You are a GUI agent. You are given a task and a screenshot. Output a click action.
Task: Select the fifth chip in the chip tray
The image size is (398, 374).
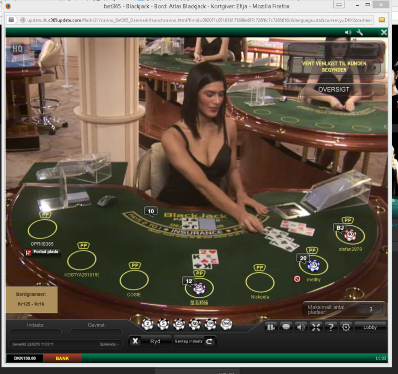(210, 324)
